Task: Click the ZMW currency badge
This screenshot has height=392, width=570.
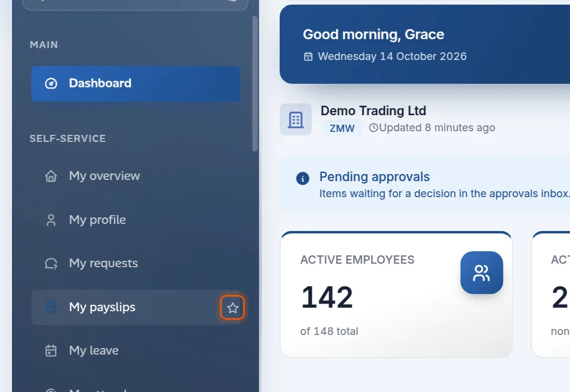Action: [x=342, y=128]
